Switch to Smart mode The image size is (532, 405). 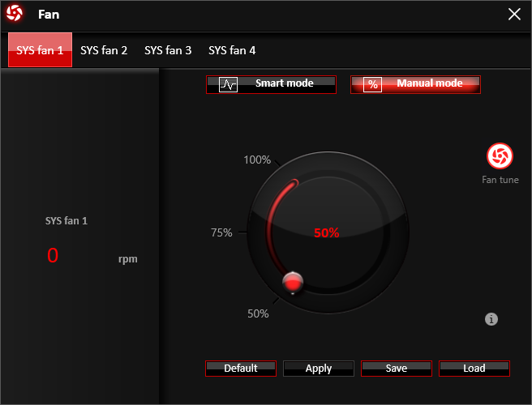[271, 84]
